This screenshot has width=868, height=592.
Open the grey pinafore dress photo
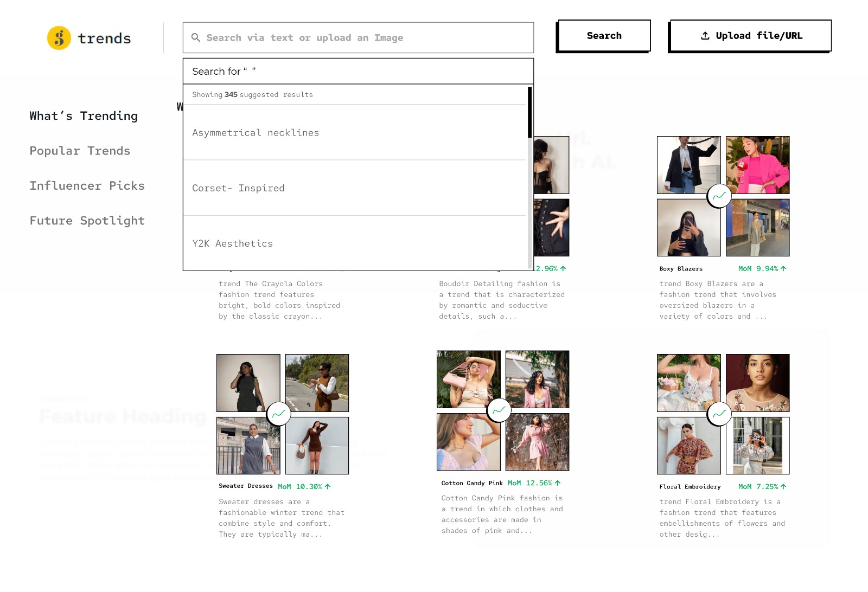[x=248, y=446]
